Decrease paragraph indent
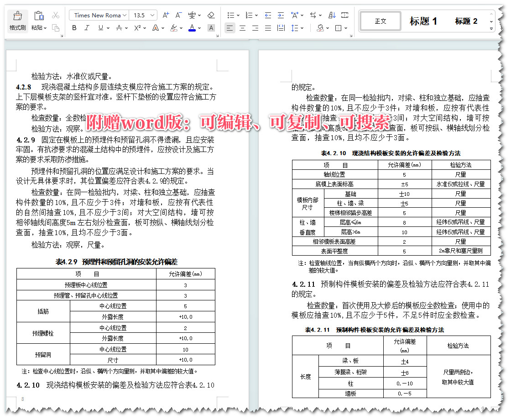Image resolution: width=511 pixels, height=420 pixels. pos(267,15)
